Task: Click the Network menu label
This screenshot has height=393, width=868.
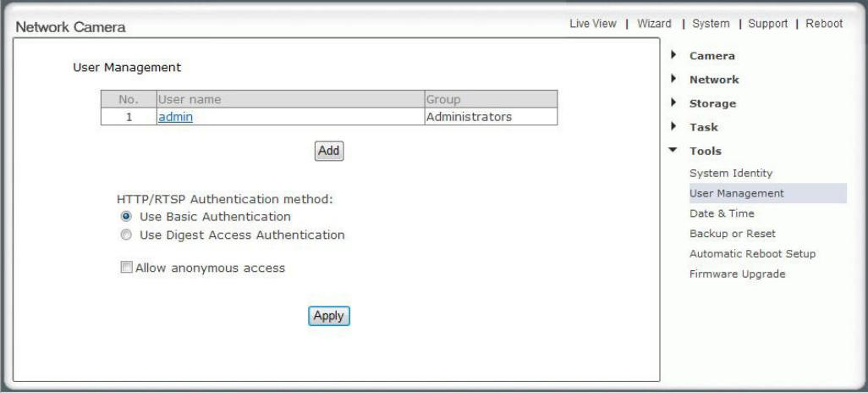Action: click(x=714, y=80)
